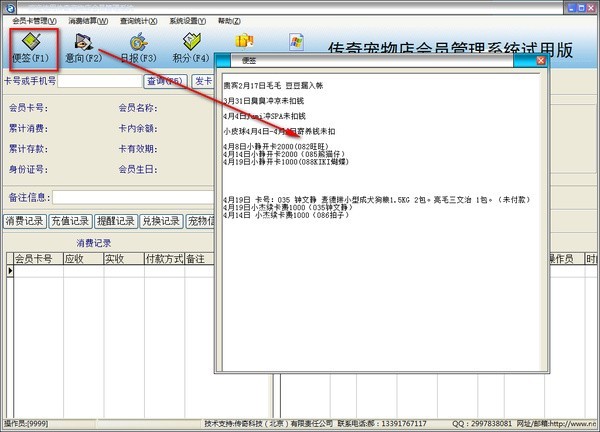Click the yellow briefcase toolbar icon
Screen dimensions: 600x432
244,40
